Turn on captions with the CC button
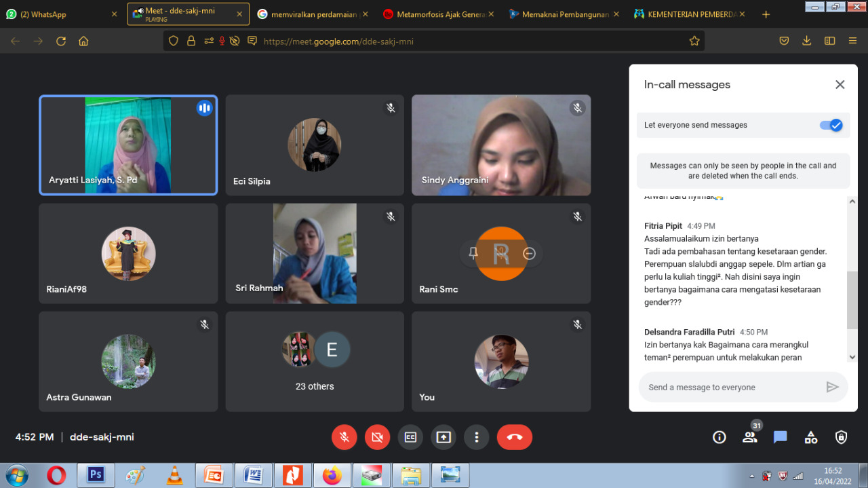The height and width of the screenshot is (488, 868). click(x=410, y=437)
